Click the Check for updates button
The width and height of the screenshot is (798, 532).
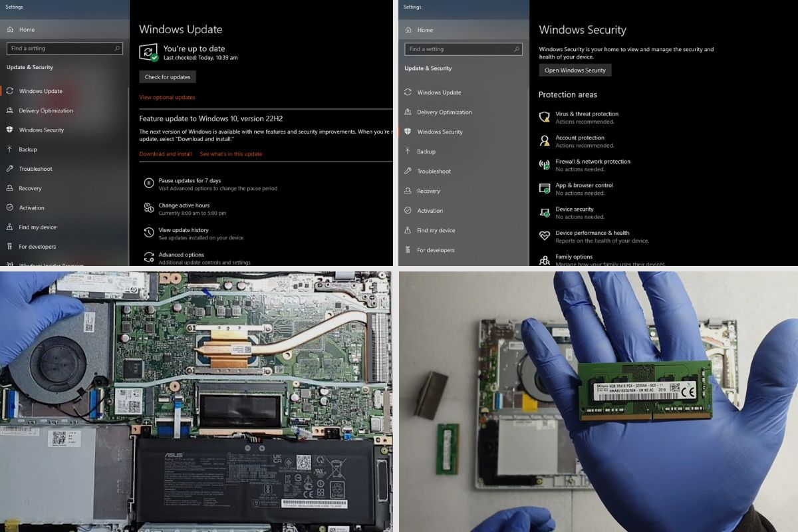(x=167, y=77)
